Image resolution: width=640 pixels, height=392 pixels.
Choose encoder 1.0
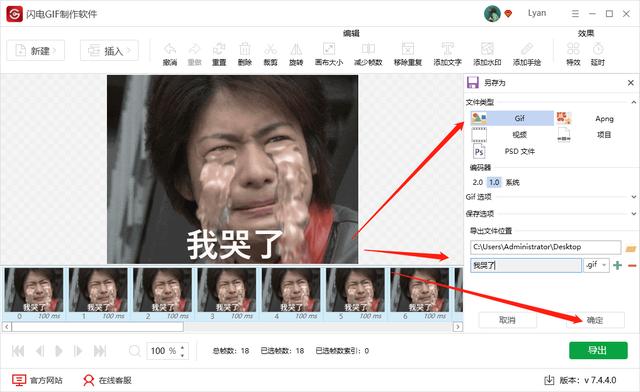[x=494, y=183]
